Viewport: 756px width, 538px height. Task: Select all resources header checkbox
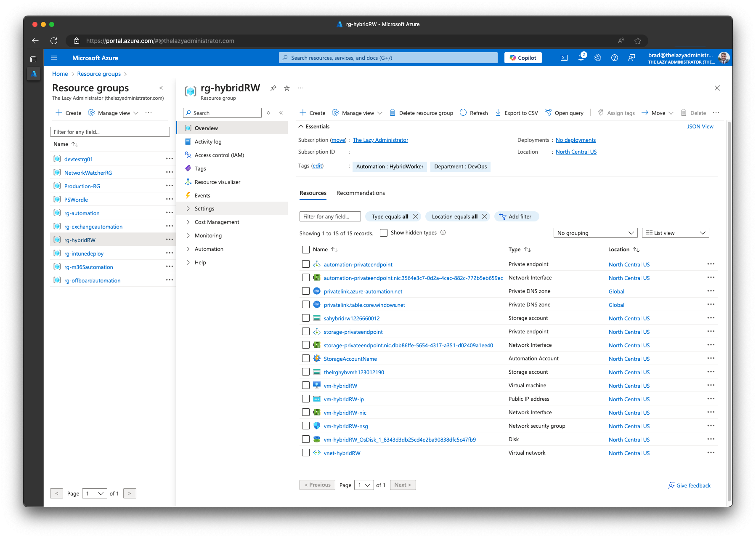click(x=306, y=250)
